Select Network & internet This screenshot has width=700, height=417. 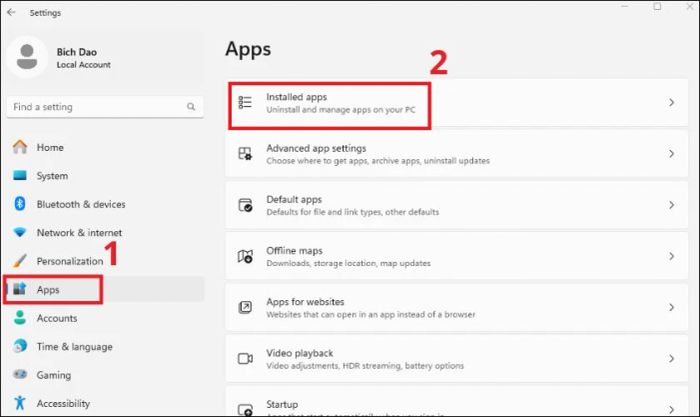pos(105,232)
